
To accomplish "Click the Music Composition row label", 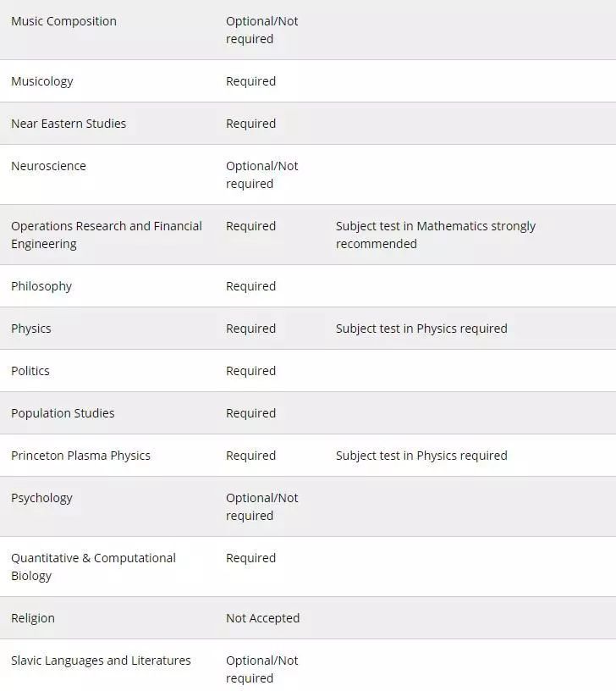I will (63, 21).
